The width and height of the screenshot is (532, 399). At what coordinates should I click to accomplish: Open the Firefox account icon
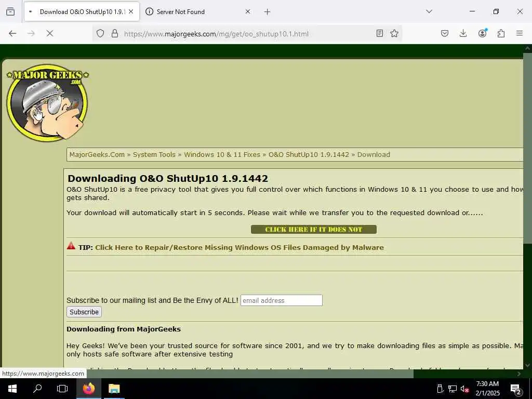482,33
